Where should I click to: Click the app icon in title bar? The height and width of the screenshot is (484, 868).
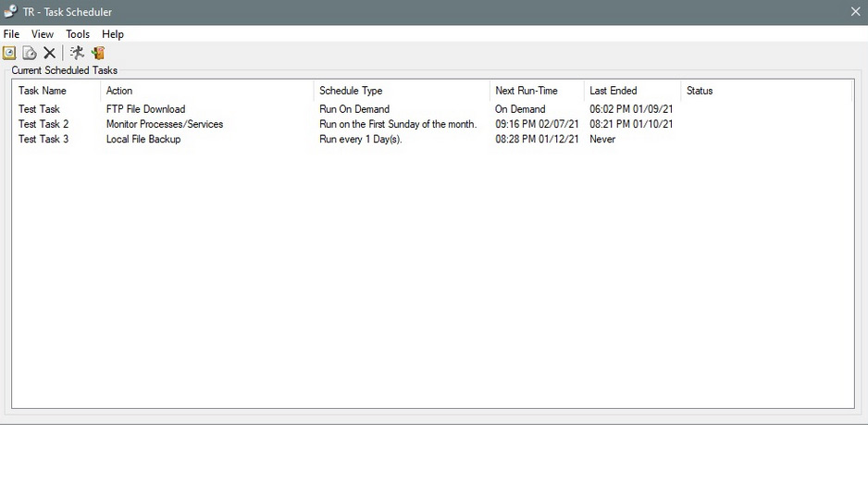coord(10,11)
